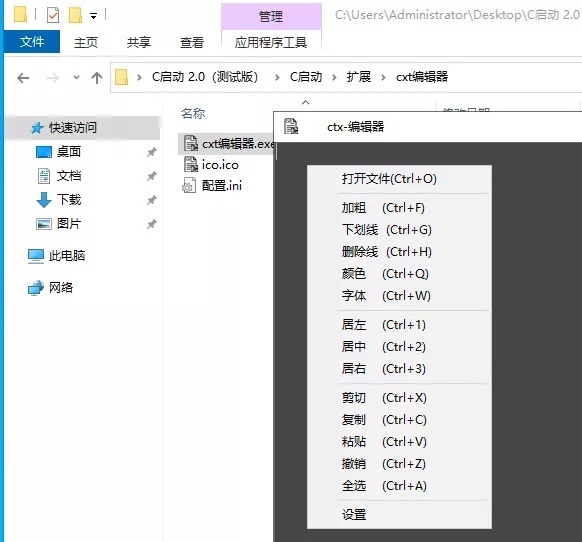The width and height of the screenshot is (582, 542).
Task: Click the folder icon in address bar
Action: point(121,77)
